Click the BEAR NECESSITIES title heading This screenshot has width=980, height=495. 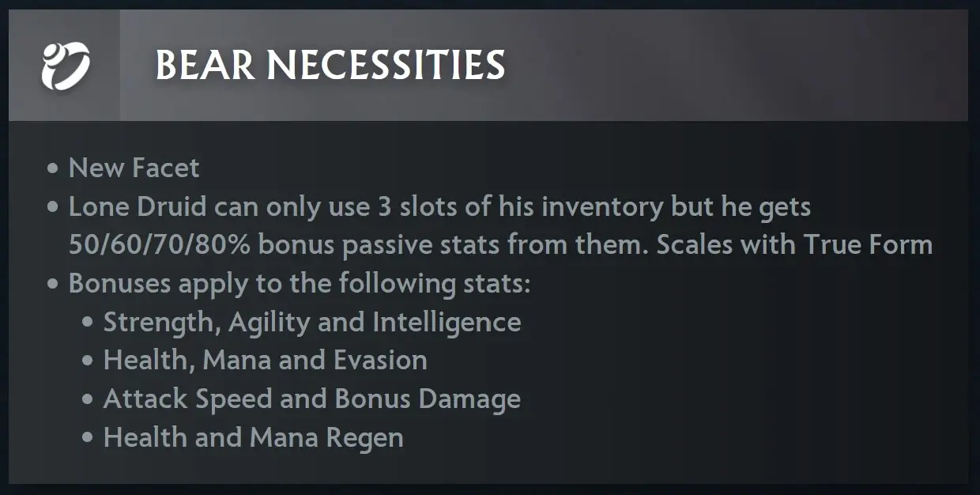[330, 65]
